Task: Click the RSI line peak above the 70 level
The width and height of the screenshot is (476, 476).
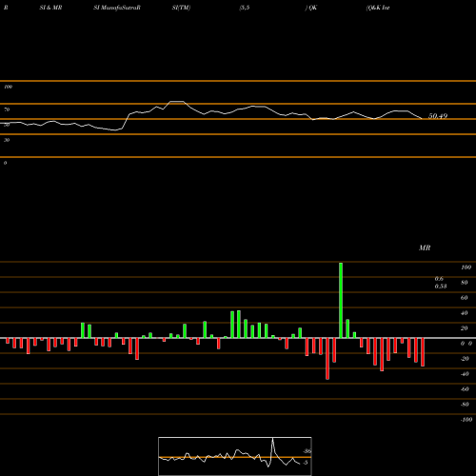Action: pos(177,102)
